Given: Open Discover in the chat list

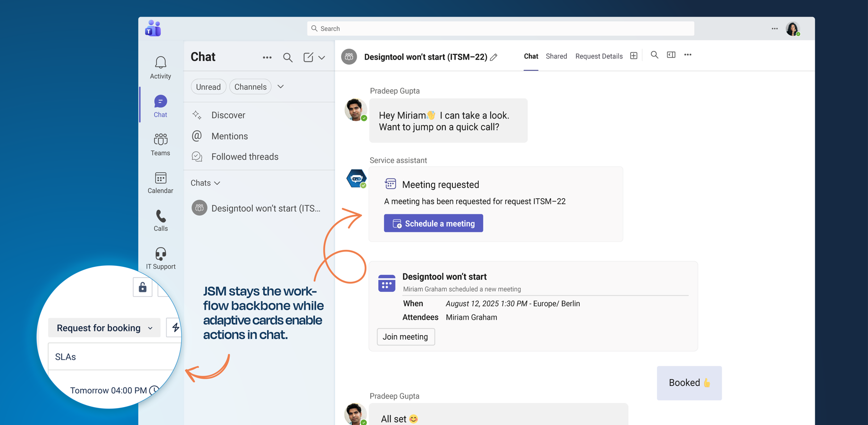Looking at the screenshot, I should click(228, 115).
